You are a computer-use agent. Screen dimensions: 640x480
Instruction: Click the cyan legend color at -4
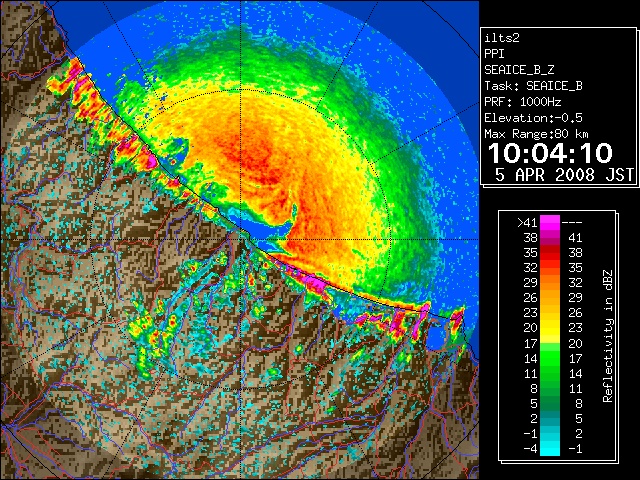point(550,449)
